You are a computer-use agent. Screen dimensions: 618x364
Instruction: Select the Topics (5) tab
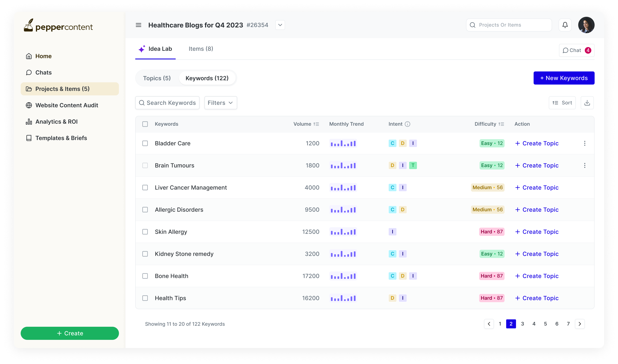click(x=157, y=78)
